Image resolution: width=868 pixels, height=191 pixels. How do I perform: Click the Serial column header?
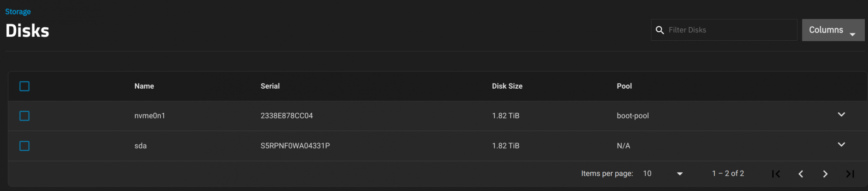click(x=270, y=86)
